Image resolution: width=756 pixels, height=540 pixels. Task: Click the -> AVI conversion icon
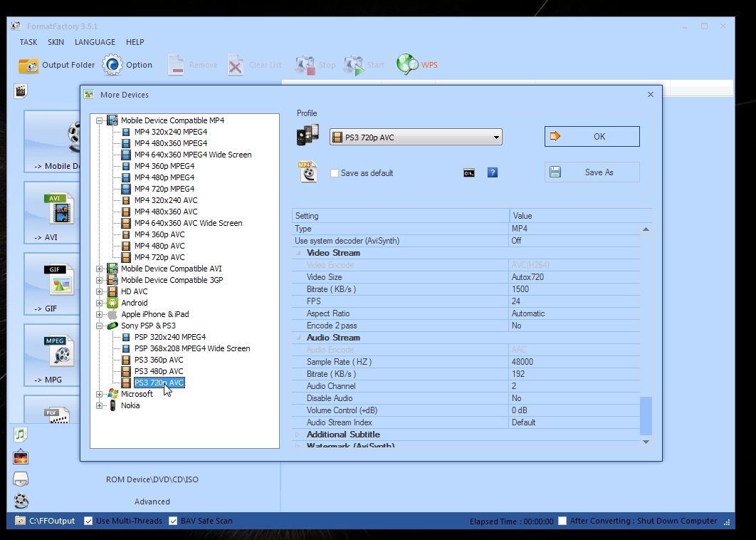(x=59, y=209)
